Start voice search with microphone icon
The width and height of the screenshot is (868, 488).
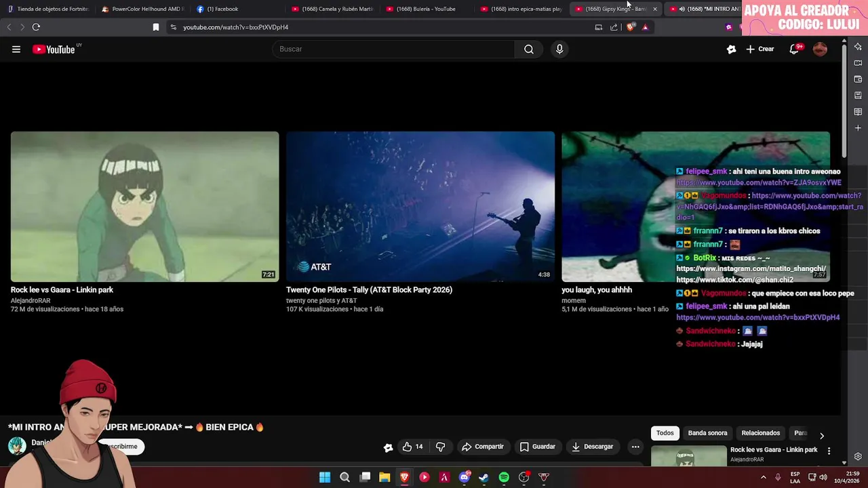point(559,49)
